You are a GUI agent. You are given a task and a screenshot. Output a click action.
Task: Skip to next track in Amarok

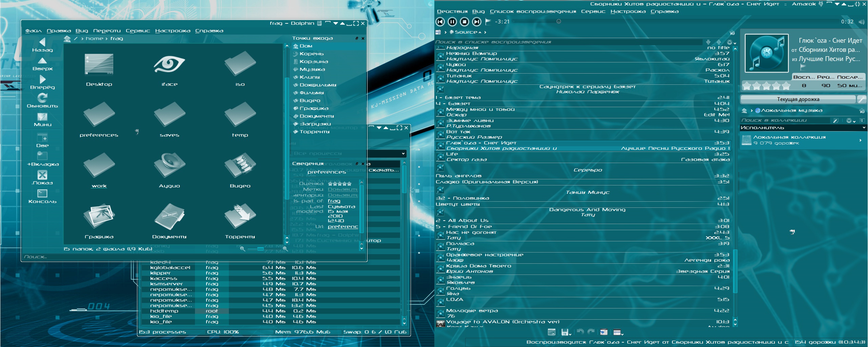pyautogui.click(x=477, y=22)
